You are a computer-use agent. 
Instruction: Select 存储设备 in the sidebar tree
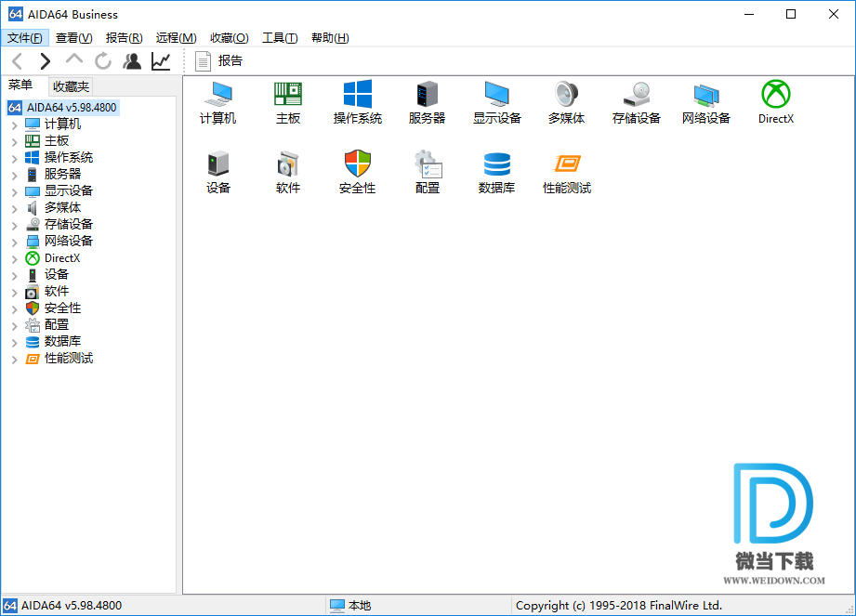click(x=59, y=224)
